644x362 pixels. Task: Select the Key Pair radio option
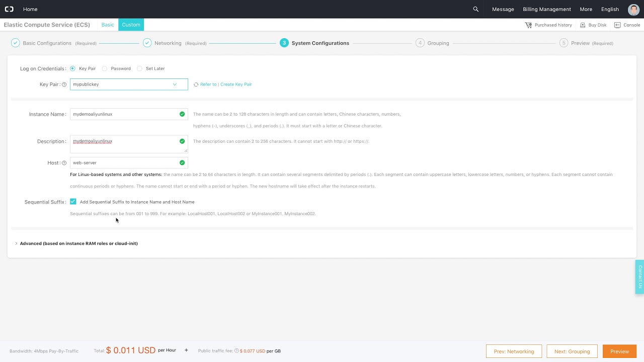[73, 68]
